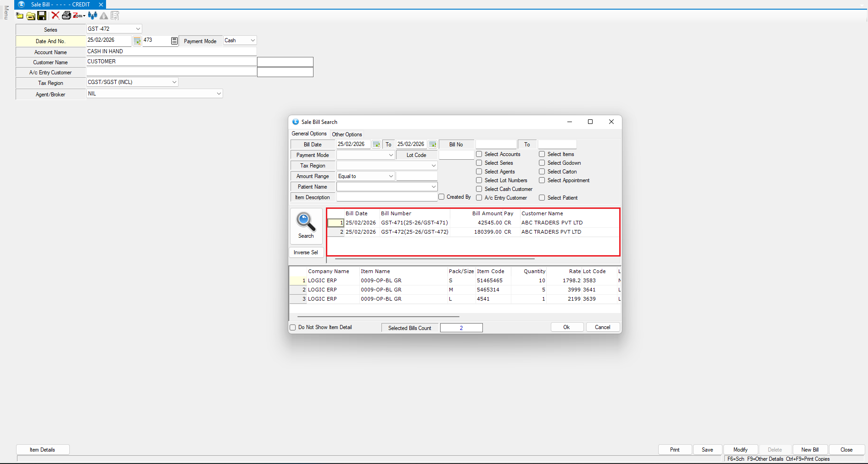The height and width of the screenshot is (464, 868).
Task: Expand the Series dropdown
Action: [138, 29]
